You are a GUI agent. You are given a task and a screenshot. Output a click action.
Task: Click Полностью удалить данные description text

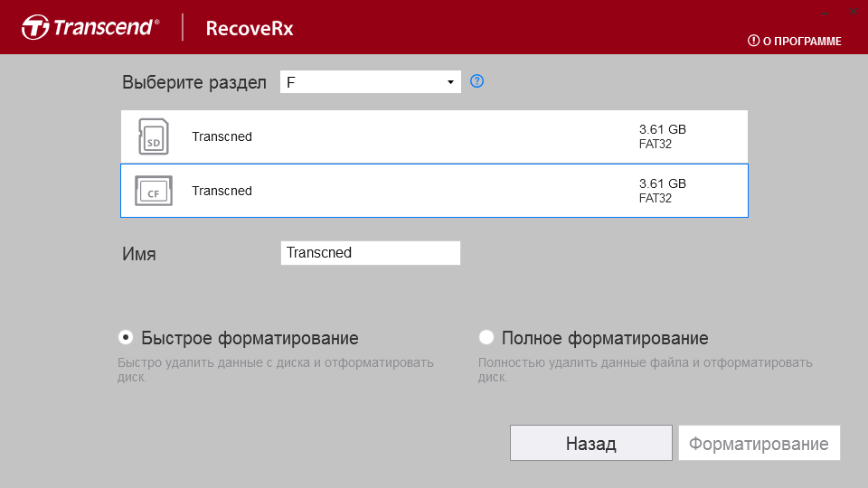(x=645, y=370)
